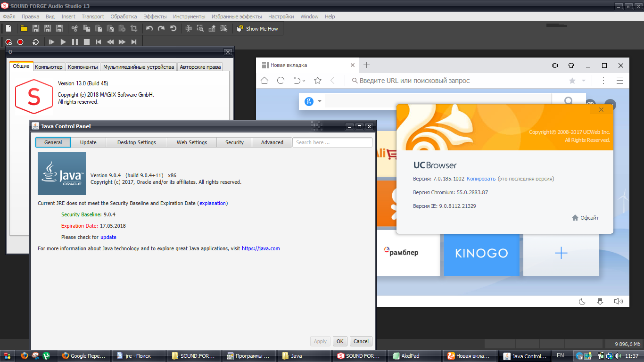The height and width of the screenshot is (362, 644).
Task: Visit the https://java.com link
Action: [261, 248]
